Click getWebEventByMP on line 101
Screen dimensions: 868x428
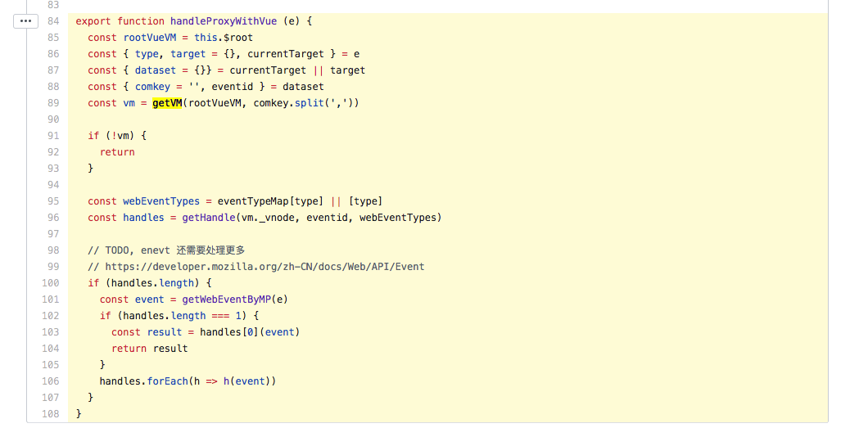pyautogui.click(x=226, y=300)
